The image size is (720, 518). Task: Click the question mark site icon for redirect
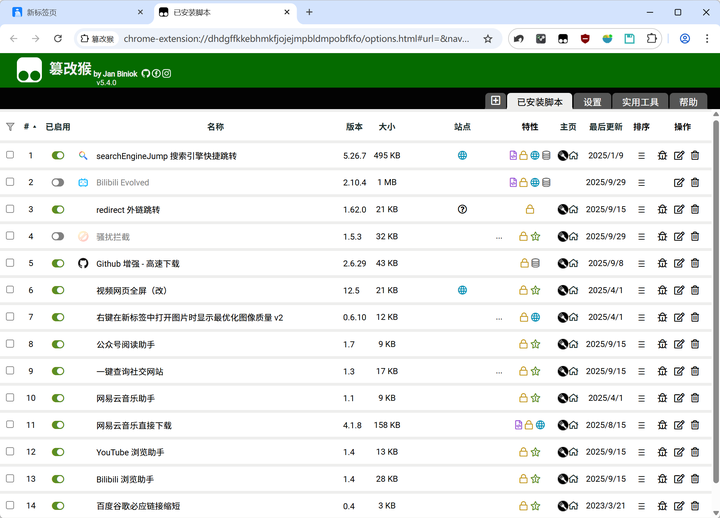point(462,209)
